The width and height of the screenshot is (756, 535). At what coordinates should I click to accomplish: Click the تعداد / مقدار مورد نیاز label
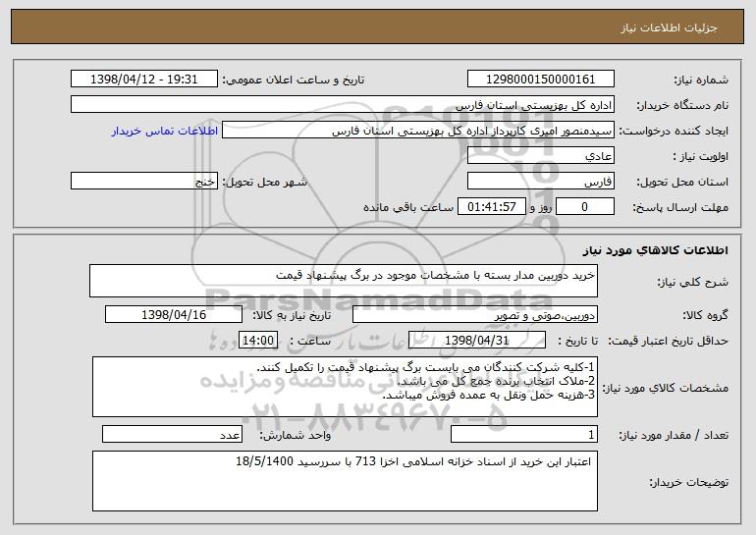click(x=674, y=436)
